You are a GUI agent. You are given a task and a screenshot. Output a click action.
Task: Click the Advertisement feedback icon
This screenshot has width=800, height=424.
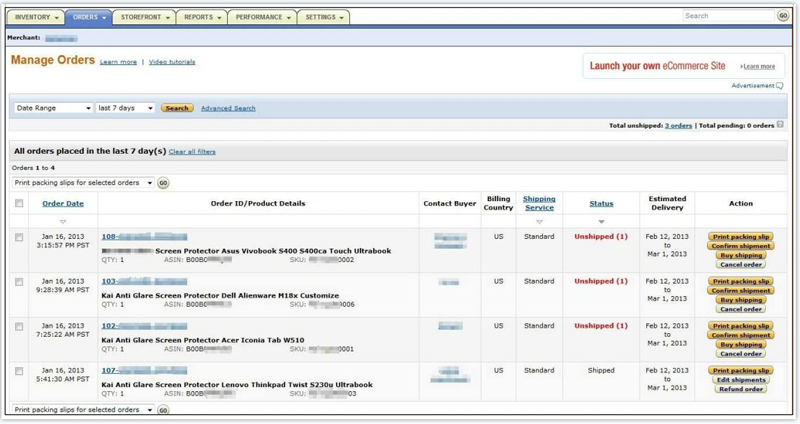(x=780, y=86)
